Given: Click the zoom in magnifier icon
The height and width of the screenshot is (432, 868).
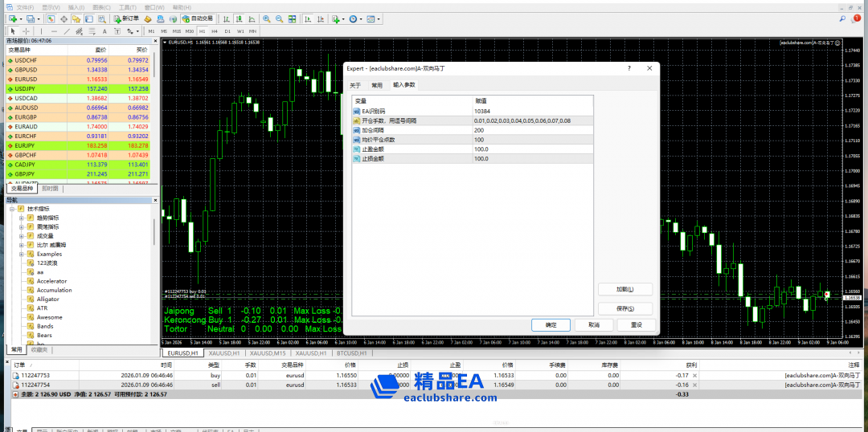Looking at the screenshot, I should click(x=265, y=18).
